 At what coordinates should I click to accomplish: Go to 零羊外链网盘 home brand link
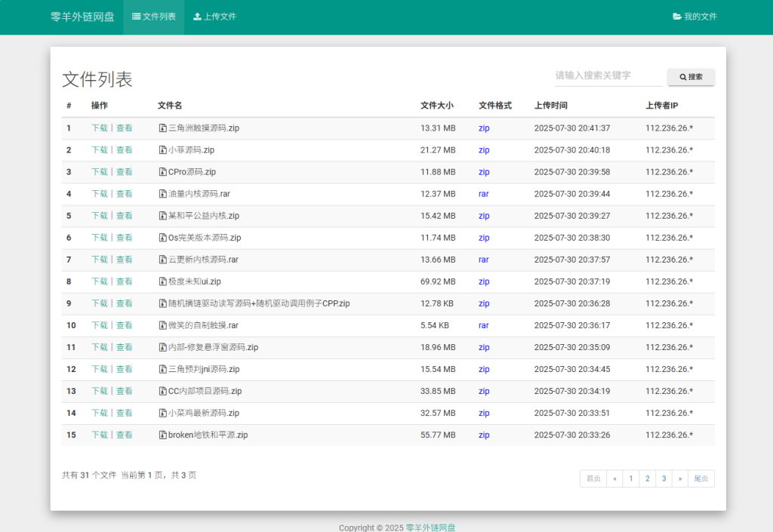pos(82,17)
